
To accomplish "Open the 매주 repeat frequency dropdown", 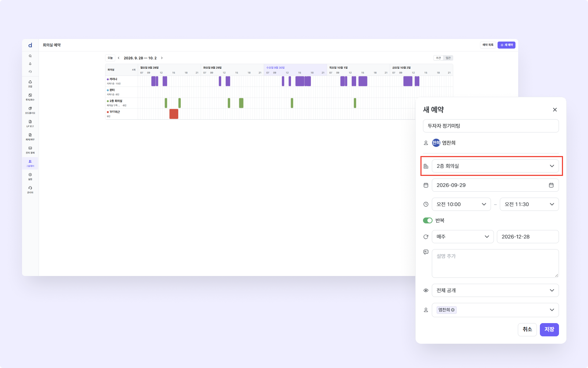I will (x=463, y=237).
